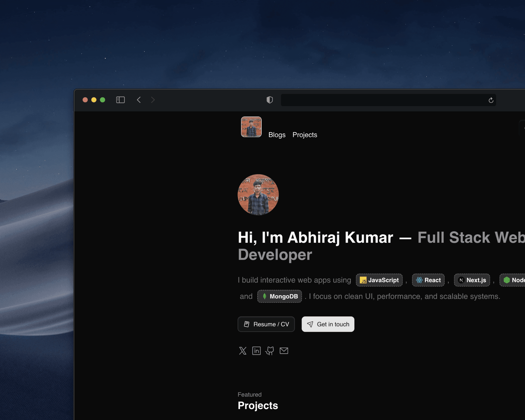Image resolution: width=525 pixels, height=420 pixels.
Task: Open the X (Twitter) profile icon
Action: (243, 351)
